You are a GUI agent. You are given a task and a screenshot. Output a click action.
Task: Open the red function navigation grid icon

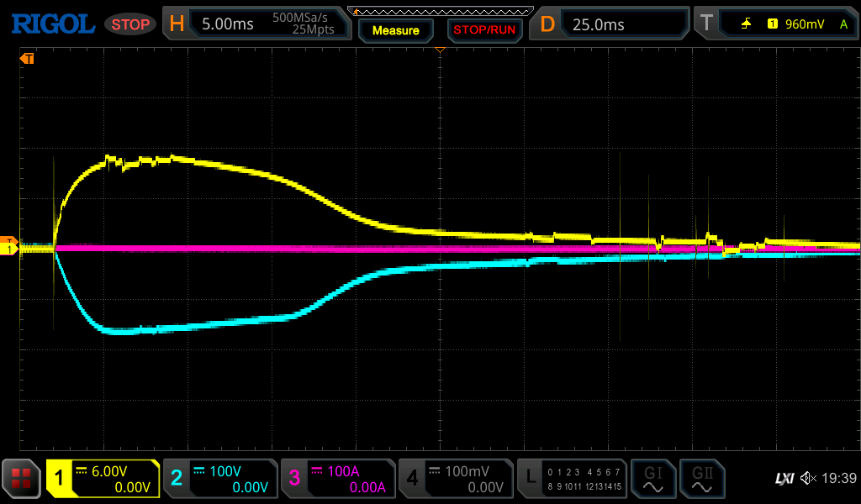coord(21,479)
